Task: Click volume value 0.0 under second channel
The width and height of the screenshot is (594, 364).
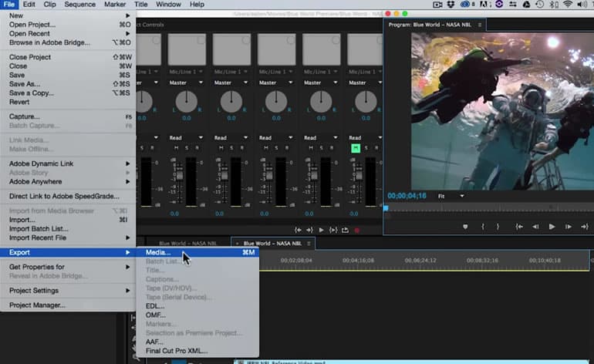Action: (174, 214)
